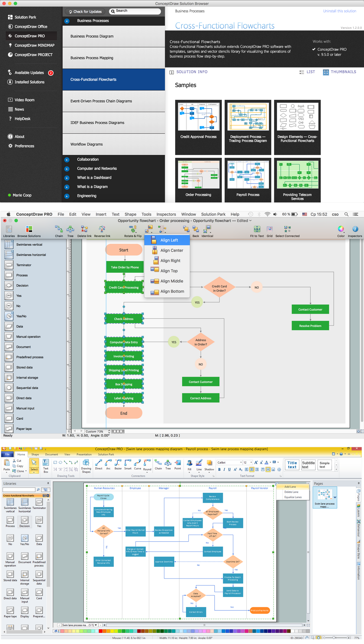Click the Text Box tool in ribbon
The image size is (364, 644).
coord(46,466)
